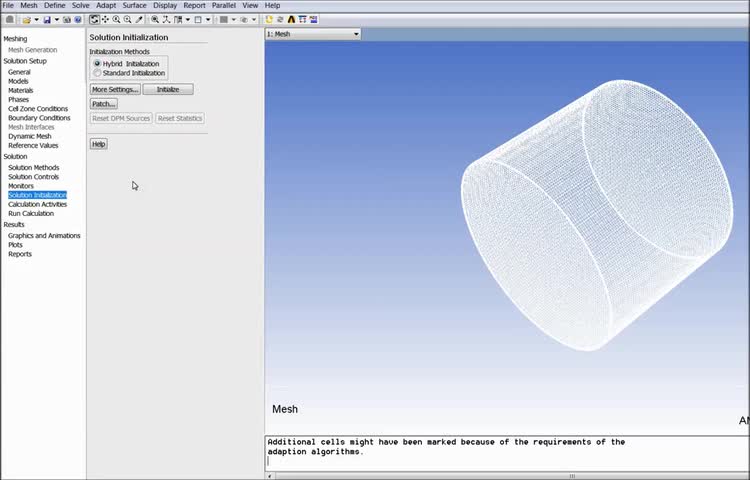750x480 pixels.
Task: Open the last dropdown arrow before yellow icon
Action: coord(254,20)
